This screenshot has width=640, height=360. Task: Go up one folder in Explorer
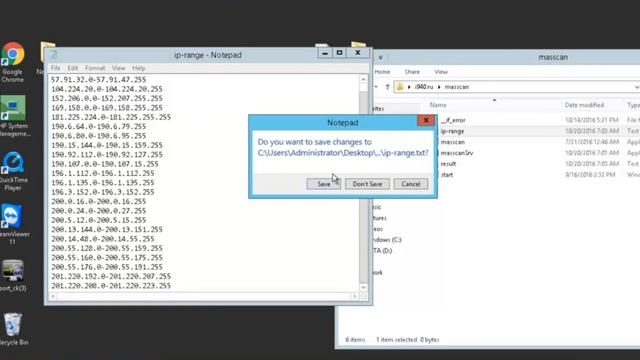[x=387, y=87]
